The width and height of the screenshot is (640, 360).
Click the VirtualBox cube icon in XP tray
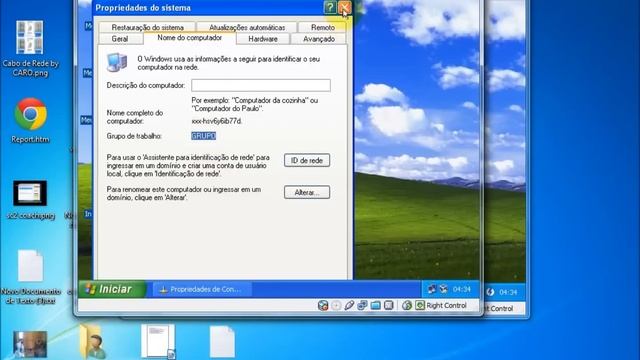click(x=444, y=289)
